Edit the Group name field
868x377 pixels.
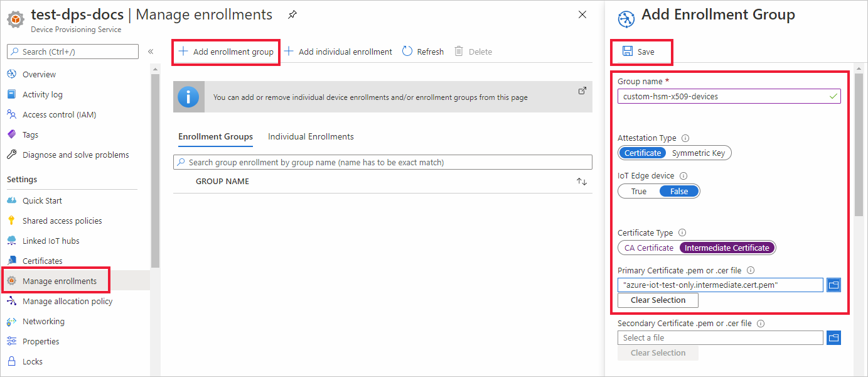coord(729,96)
